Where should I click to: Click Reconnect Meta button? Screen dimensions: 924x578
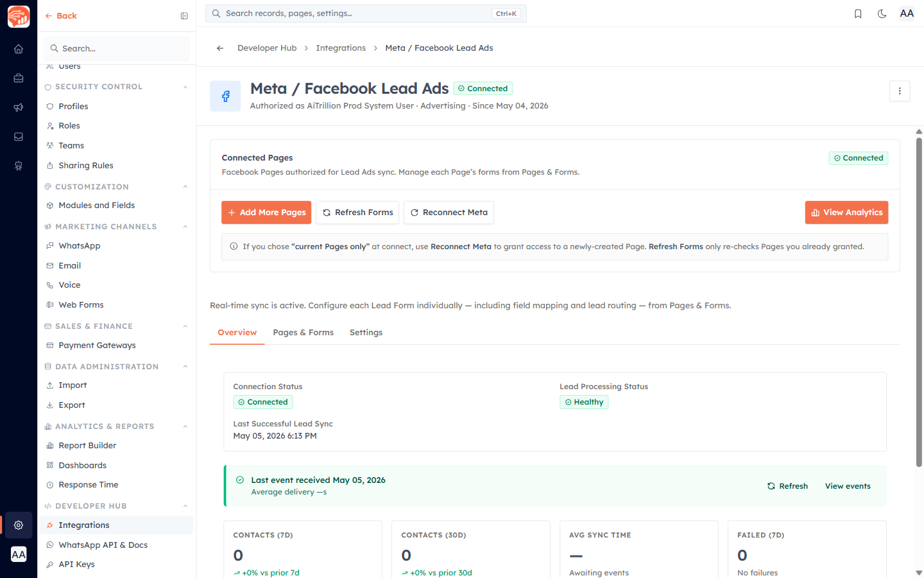coord(449,213)
